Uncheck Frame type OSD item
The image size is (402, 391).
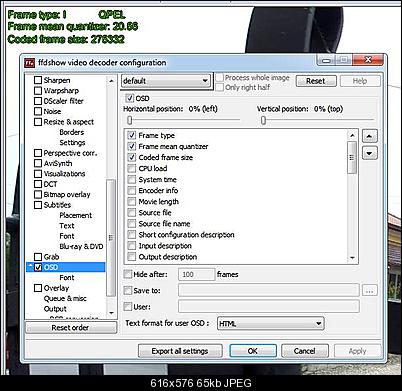(132, 135)
